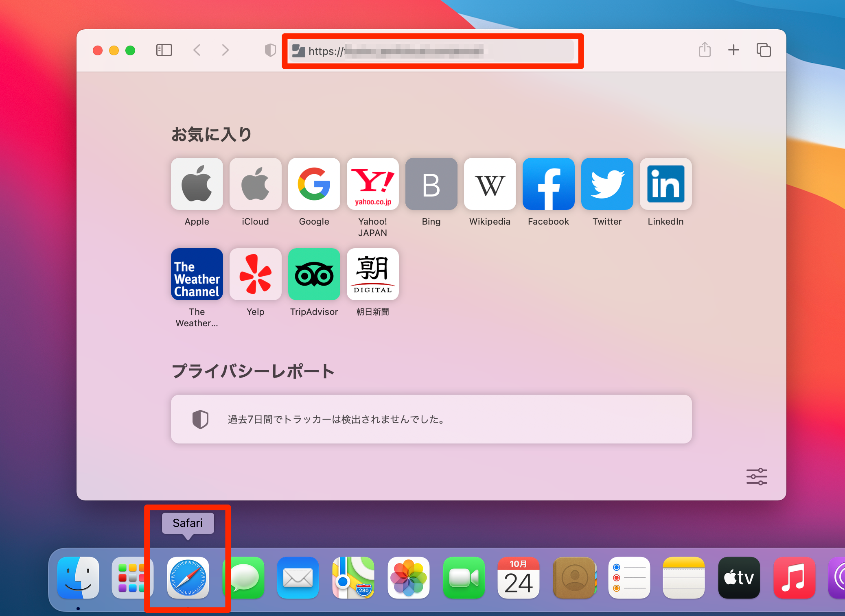Open Contacts from the Dock

tap(574, 578)
